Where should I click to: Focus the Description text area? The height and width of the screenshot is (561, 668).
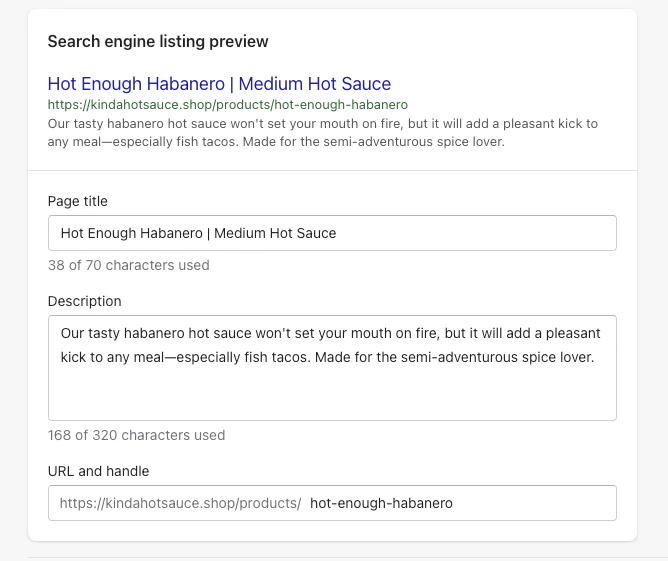pos(332,368)
